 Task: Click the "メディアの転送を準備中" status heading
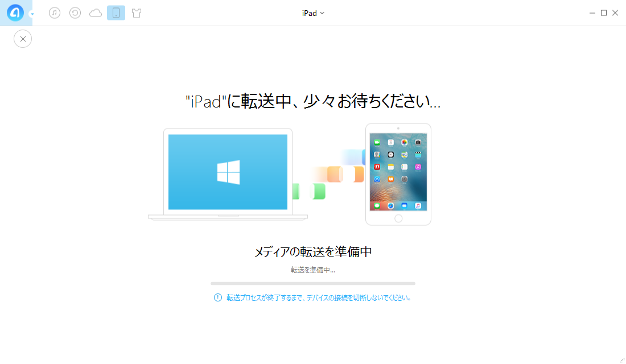[313, 251]
